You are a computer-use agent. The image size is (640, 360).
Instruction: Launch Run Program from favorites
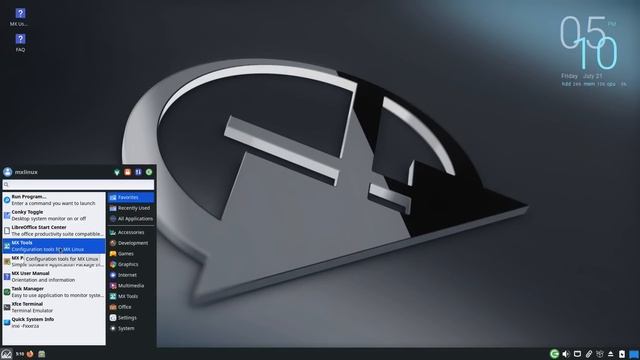point(54,200)
